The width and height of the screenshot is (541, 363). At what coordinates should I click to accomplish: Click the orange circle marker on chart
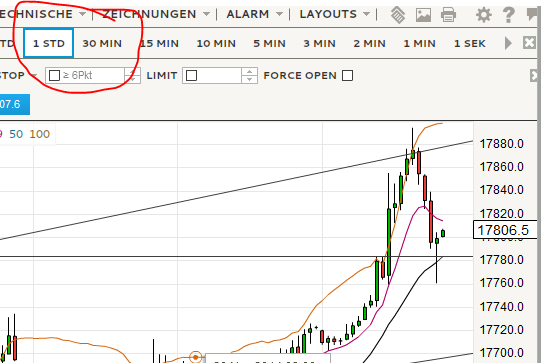(x=196, y=357)
